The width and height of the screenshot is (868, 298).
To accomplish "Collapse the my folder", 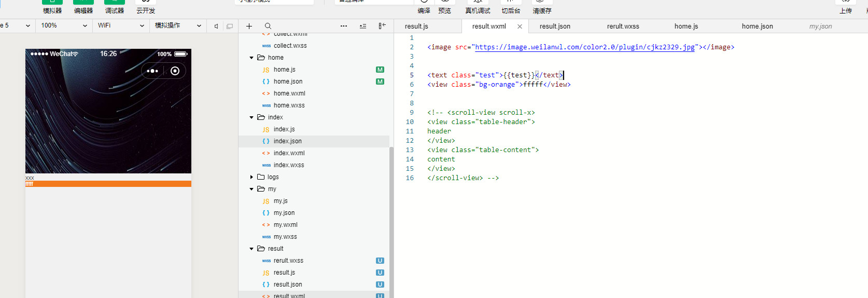I will tap(251, 189).
